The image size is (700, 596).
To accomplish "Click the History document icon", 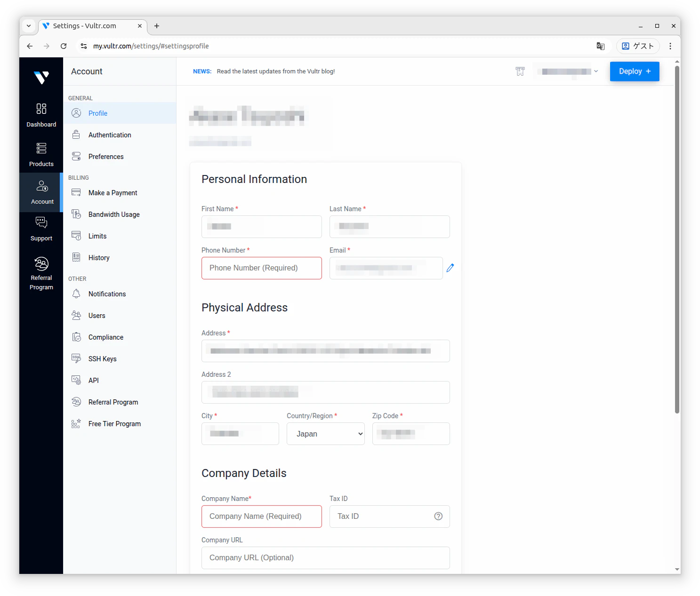I will point(76,257).
